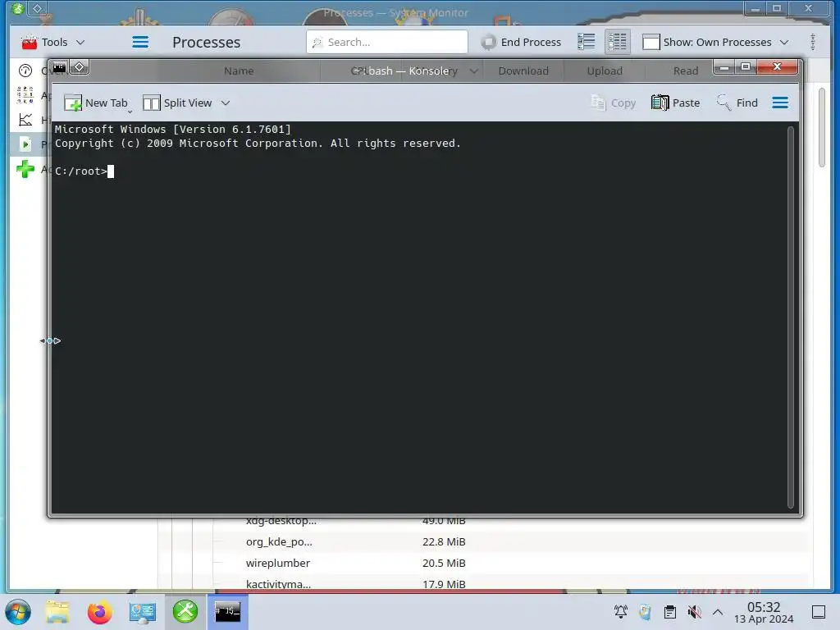Image resolution: width=840 pixels, height=630 pixels.
Task: Sort by the Upload column header
Action: (605, 71)
